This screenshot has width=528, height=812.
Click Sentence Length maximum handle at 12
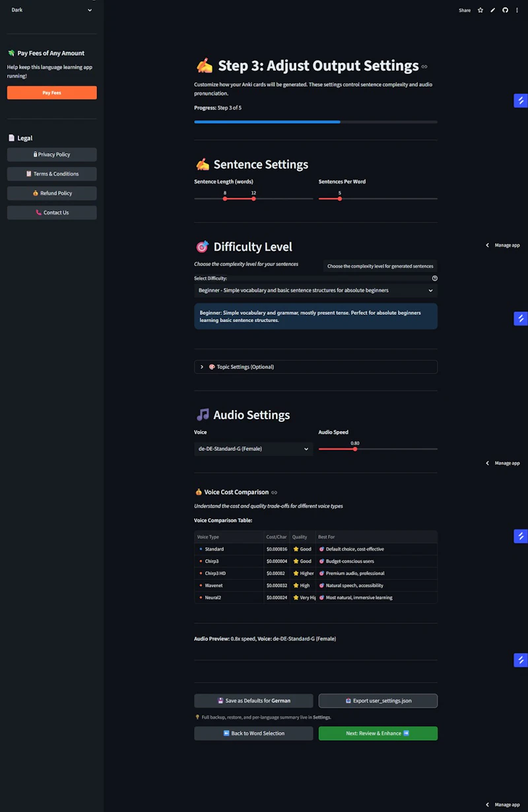pos(253,199)
